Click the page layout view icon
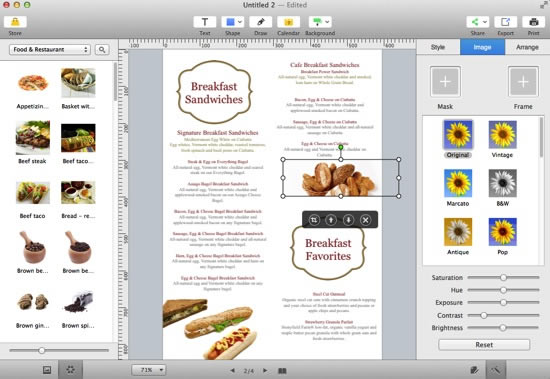550x379 pixels. click(282, 371)
